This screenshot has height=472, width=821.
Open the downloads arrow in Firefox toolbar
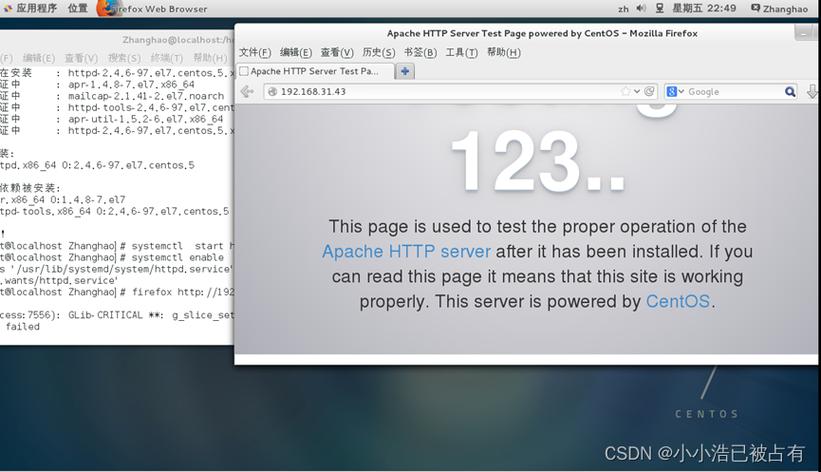tap(812, 92)
